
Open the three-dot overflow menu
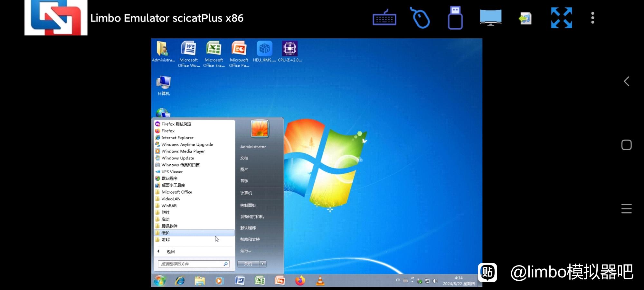coord(592,18)
